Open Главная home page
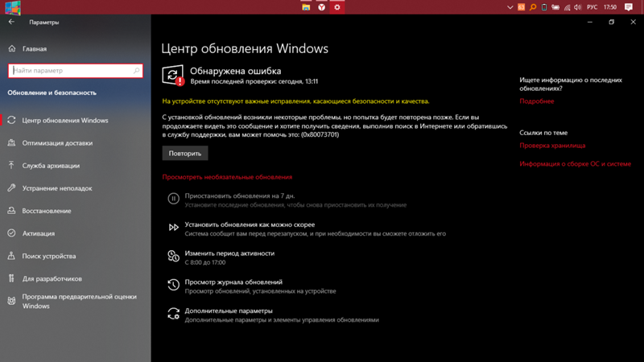The height and width of the screenshot is (362, 644). click(35, 49)
